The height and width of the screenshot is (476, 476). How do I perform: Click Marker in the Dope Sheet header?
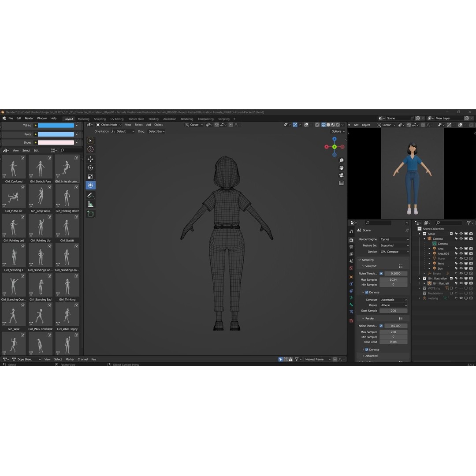[70, 360]
